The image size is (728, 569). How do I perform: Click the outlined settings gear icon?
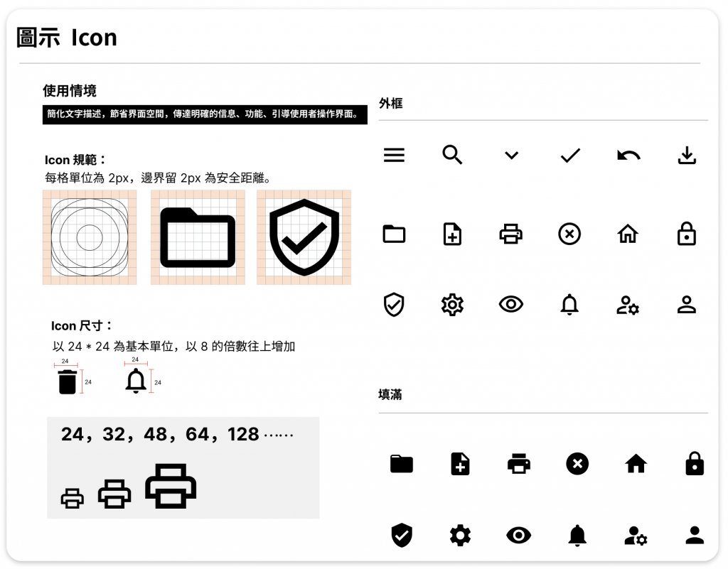pos(452,305)
